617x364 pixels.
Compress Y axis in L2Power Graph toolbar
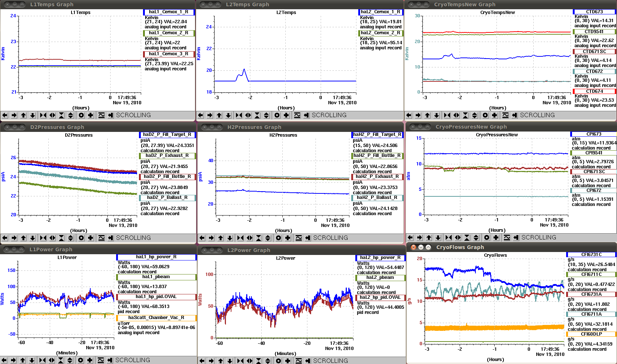259,361
